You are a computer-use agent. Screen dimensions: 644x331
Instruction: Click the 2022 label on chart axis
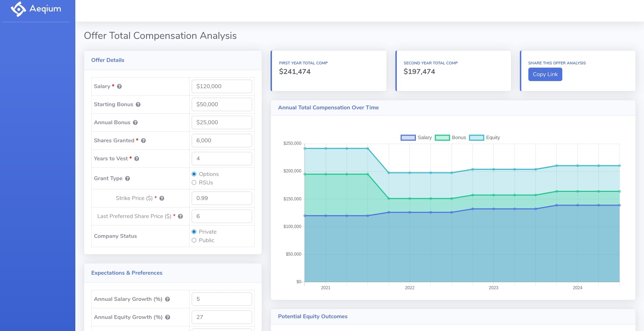pos(410,288)
